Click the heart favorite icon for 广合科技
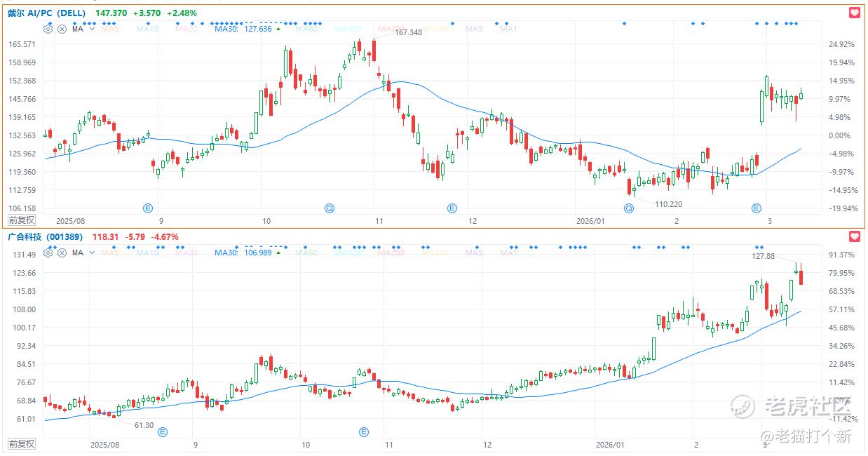Viewport: 868px width, 456px height. pos(854,236)
